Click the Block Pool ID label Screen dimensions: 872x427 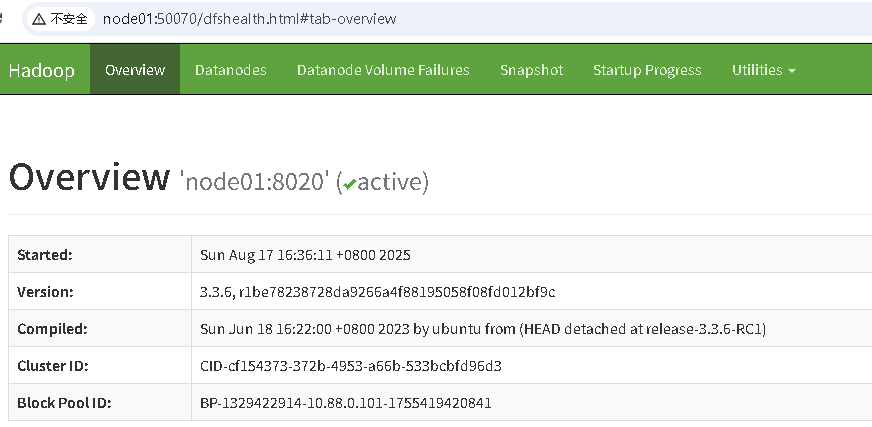tap(64, 403)
